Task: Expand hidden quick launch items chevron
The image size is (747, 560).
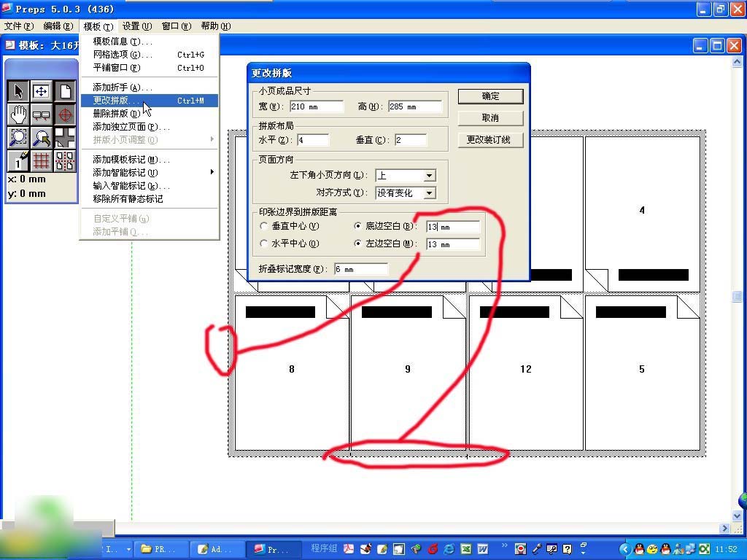Action: 504,545
